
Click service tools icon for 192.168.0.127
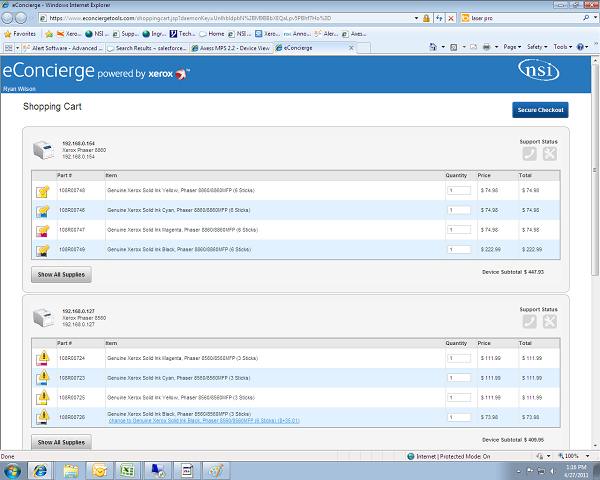pyautogui.click(x=549, y=322)
